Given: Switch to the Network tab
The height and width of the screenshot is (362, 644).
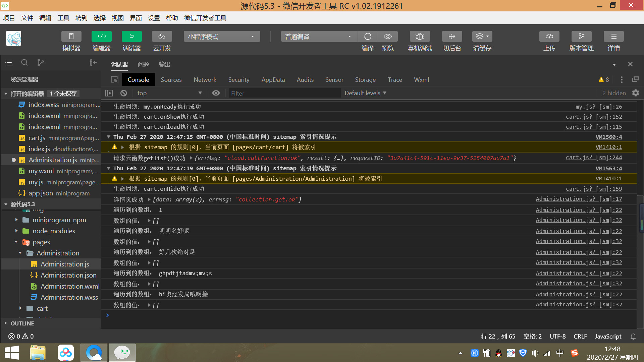Looking at the screenshot, I should pyautogui.click(x=205, y=80).
